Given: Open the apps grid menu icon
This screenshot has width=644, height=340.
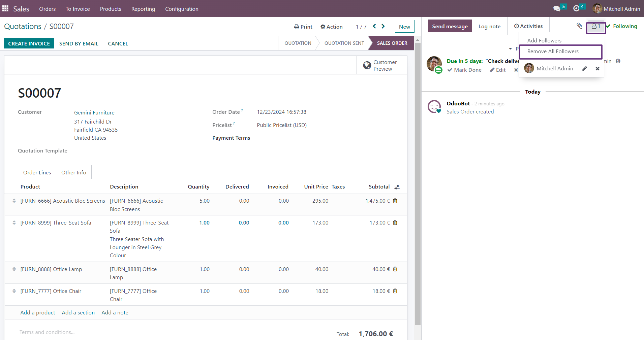Looking at the screenshot, I should pos(5,8).
